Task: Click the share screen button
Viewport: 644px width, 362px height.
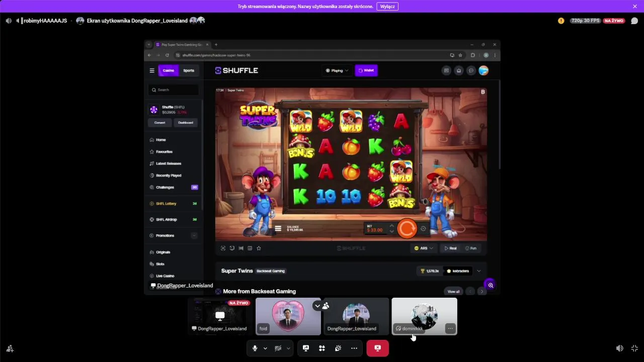Action: click(x=306, y=348)
